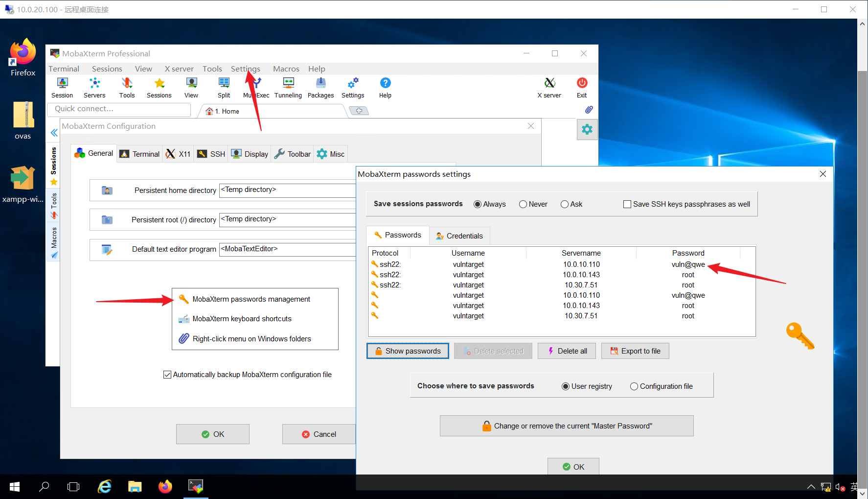Open the Help toolbar icon
Viewport: 868px width, 499px height.
coord(385,88)
